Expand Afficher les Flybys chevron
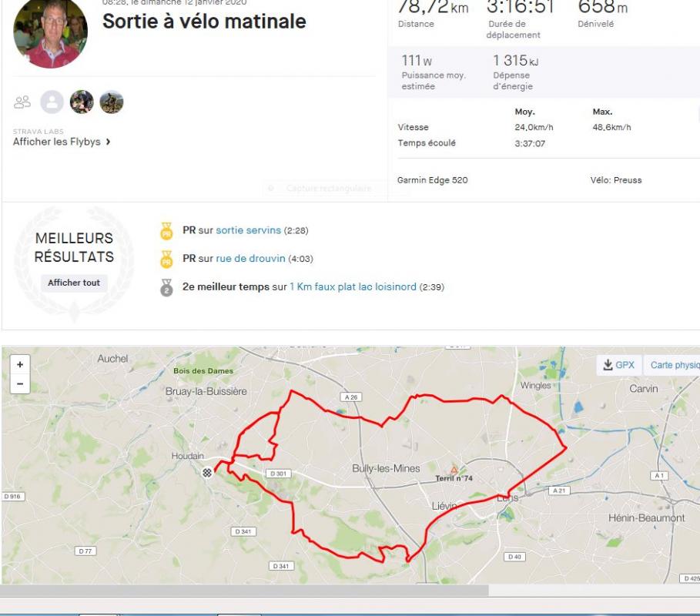The height and width of the screenshot is (616, 700). click(108, 142)
